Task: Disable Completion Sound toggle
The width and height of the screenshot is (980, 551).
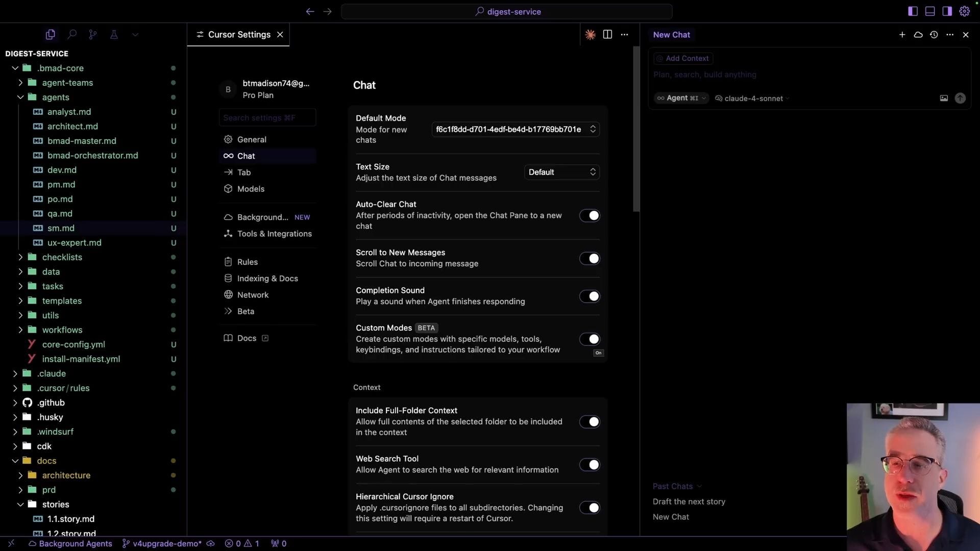Action: coord(589,296)
